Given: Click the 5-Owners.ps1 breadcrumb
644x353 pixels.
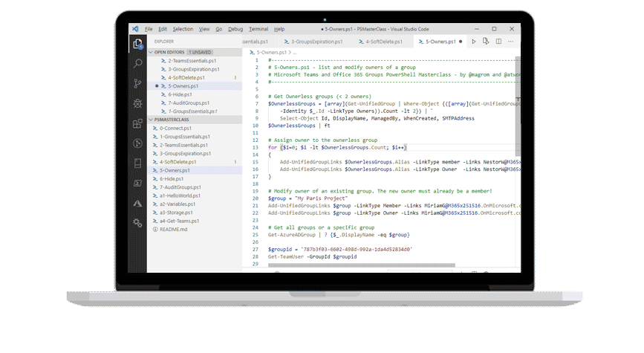Looking at the screenshot, I should coord(271,53).
